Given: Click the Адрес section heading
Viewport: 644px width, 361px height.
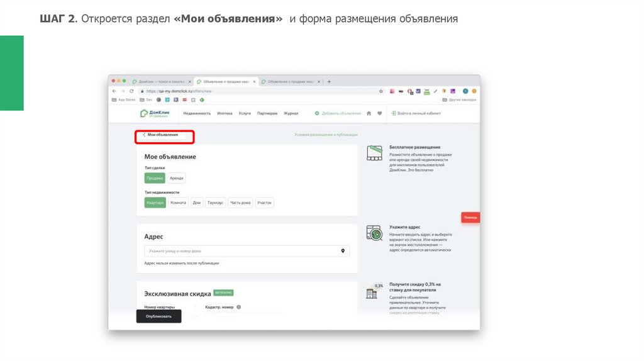Looking at the screenshot, I should click(x=153, y=237).
